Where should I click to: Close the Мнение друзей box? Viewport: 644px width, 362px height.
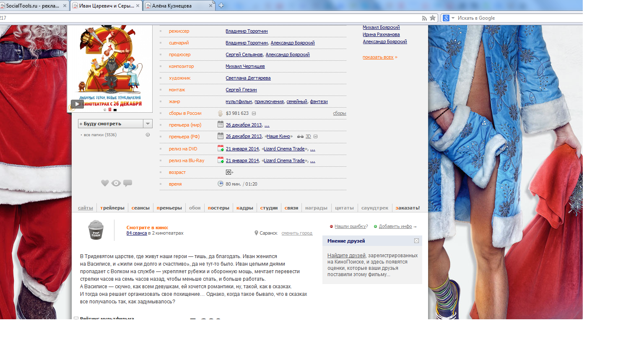pos(416,240)
